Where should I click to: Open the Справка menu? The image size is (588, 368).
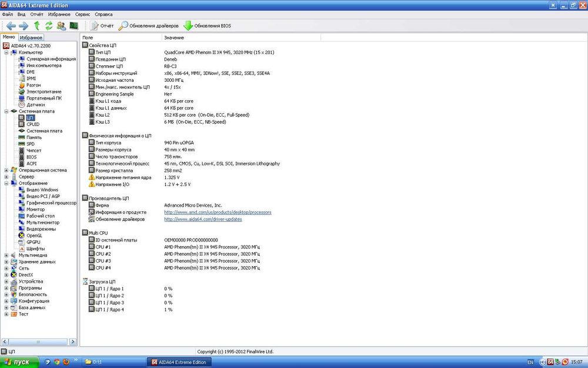tap(103, 14)
